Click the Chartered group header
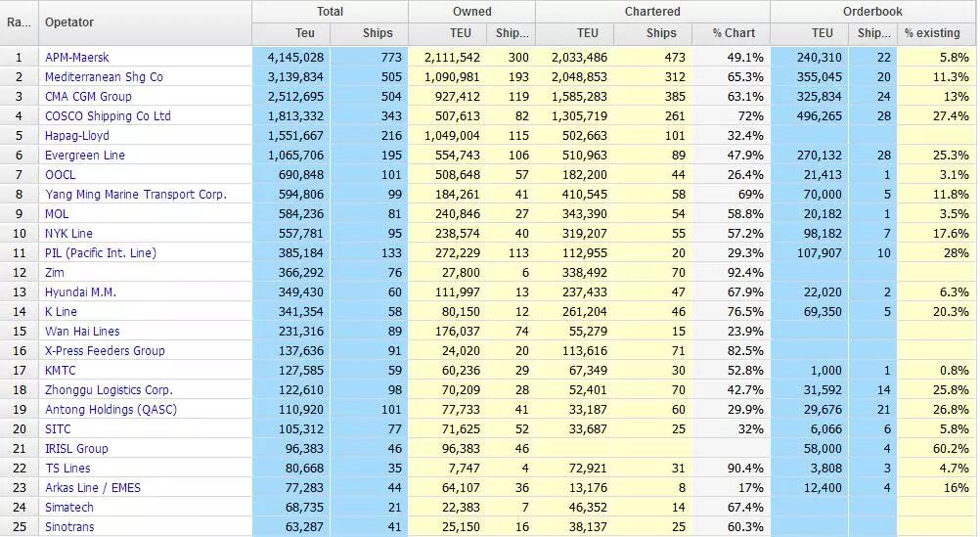 [x=652, y=12]
